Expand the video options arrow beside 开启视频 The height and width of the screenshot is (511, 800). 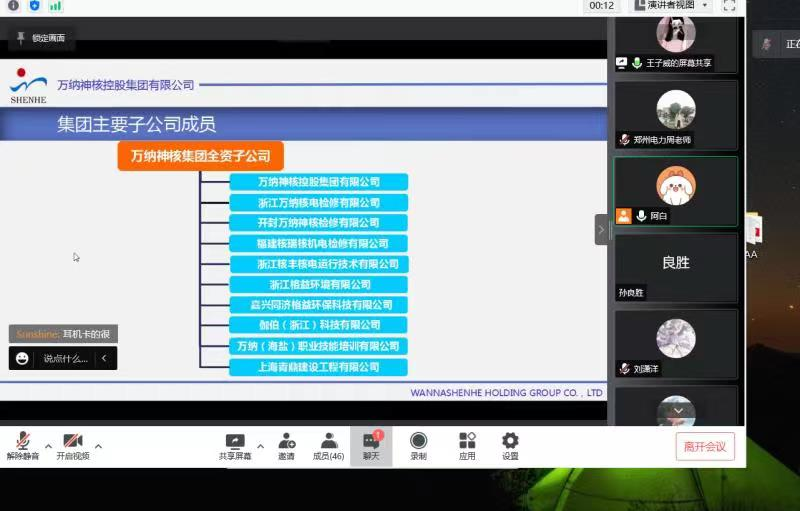[98, 446]
